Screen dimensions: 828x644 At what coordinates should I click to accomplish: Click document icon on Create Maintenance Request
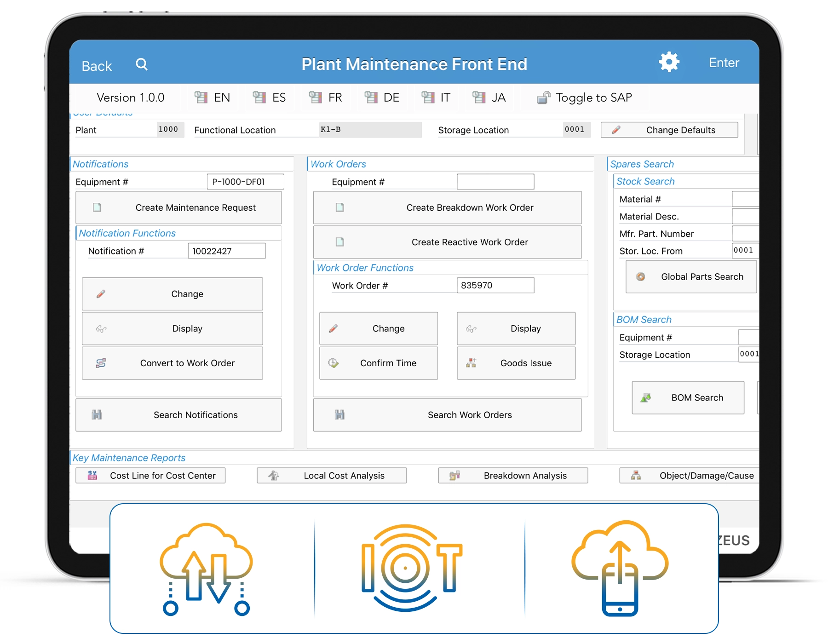(x=97, y=207)
